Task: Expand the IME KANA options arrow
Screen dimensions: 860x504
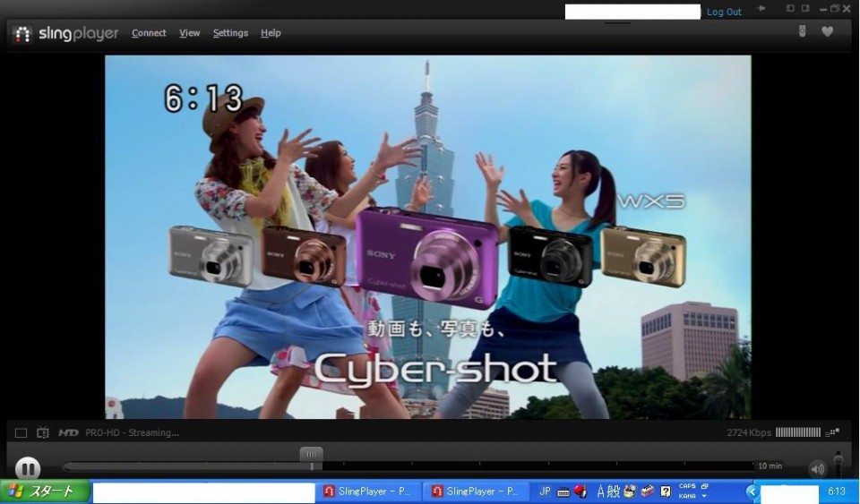Action: tap(705, 496)
